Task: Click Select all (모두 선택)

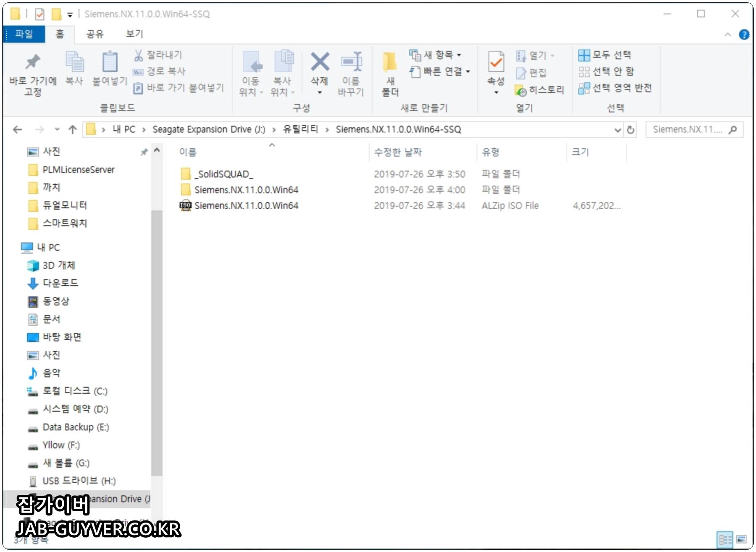Action: click(605, 55)
